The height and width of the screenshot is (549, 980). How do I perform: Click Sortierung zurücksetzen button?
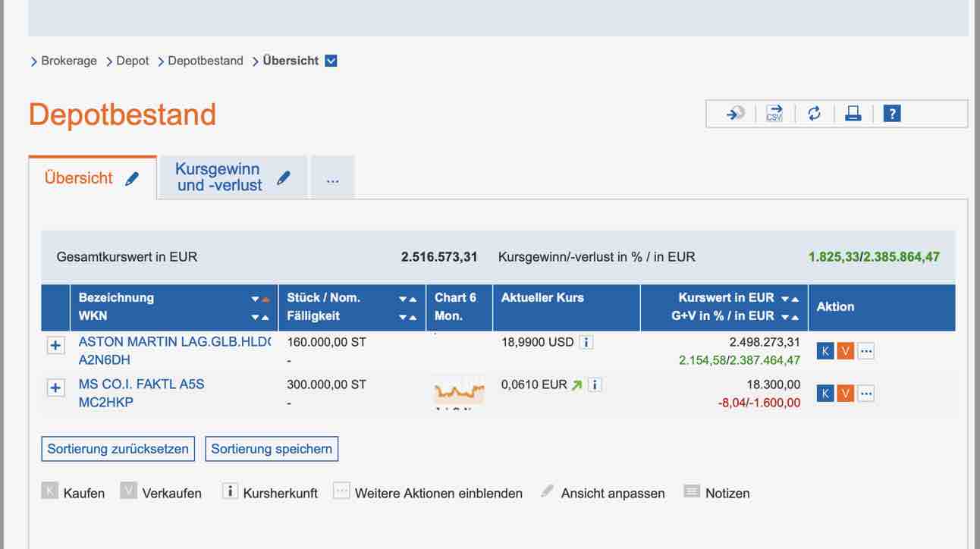pyautogui.click(x=118, y=449)
